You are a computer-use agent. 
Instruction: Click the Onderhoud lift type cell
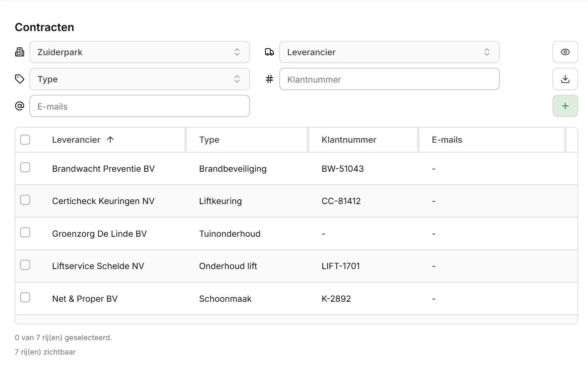point(228,266)
